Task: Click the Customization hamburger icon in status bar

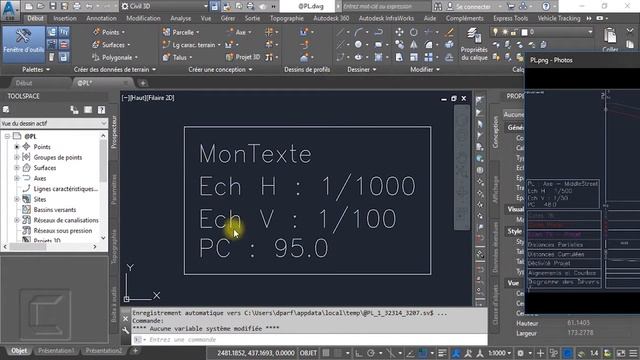Action: 633,353
